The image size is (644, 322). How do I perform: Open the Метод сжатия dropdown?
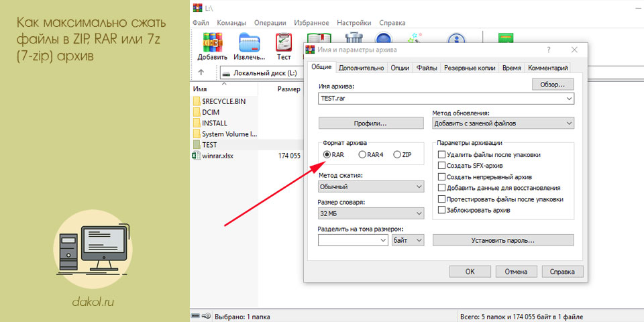[371, 186]
